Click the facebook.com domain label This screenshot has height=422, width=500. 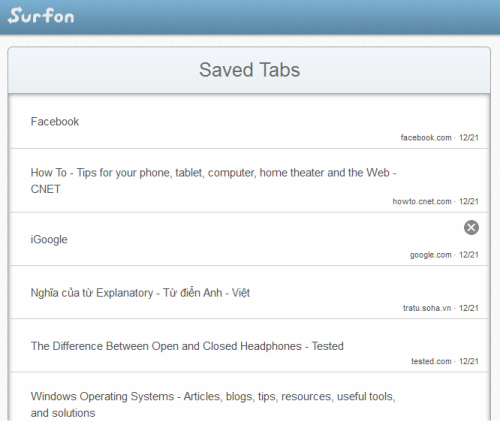click(426, 138)
